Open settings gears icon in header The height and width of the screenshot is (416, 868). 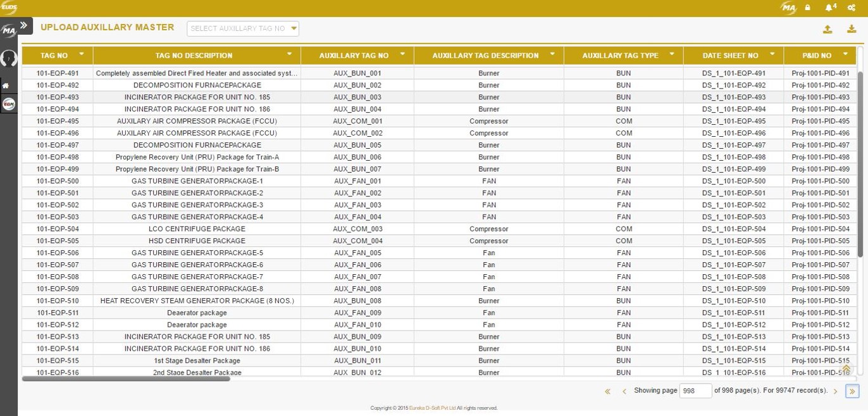[852, 8]
